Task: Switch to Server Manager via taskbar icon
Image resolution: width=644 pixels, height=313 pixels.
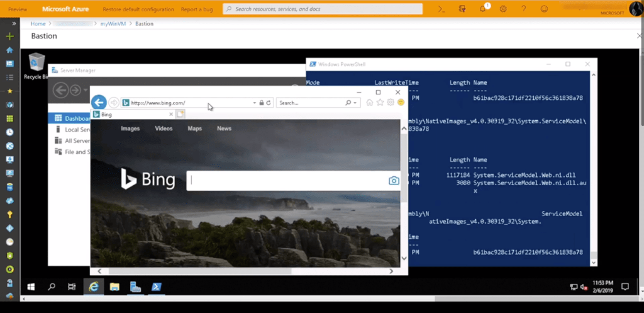Action: tap(136, 287)
